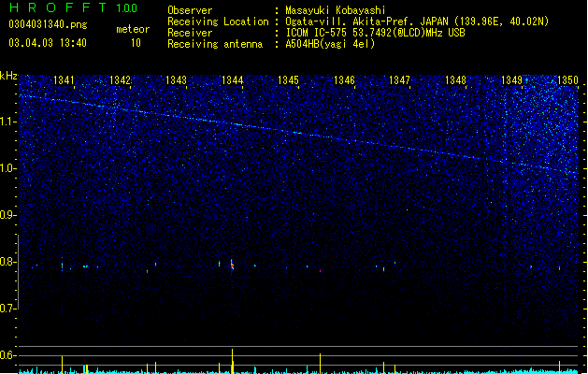Click the strongest meteor echo near 1344
The image size is (588, 374).
(x=232, y=265)
